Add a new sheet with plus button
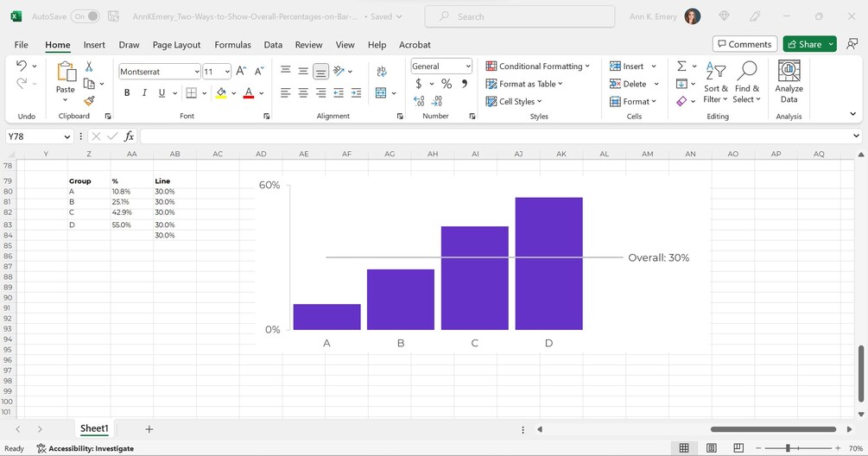868x456 pixels. pyautogui.click(x=149, y=429)
